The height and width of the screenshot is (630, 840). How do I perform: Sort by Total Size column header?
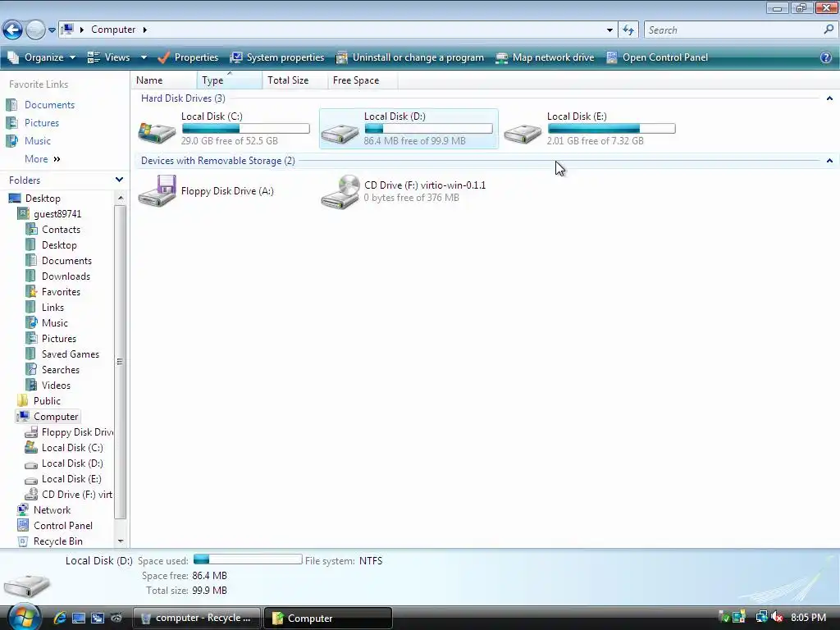pos(294,80)
